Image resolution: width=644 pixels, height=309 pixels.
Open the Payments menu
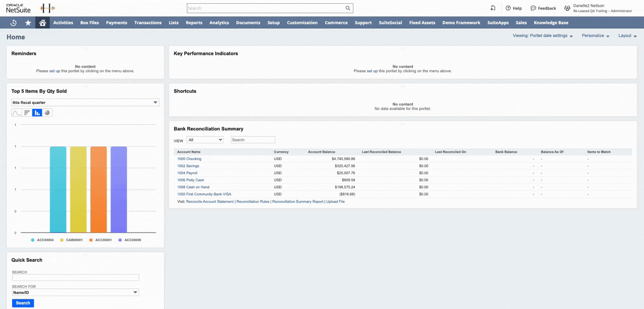[116, 23]
